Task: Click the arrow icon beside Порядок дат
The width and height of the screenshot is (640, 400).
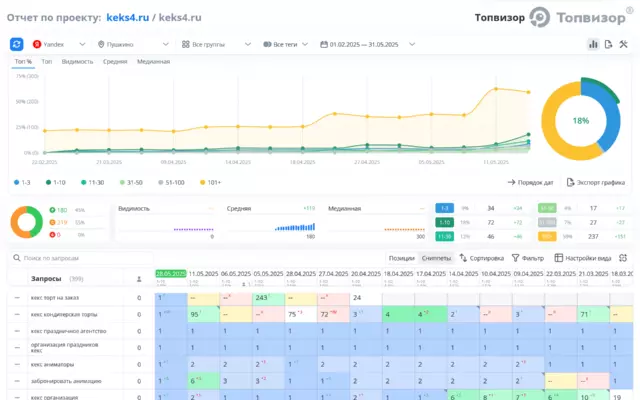Action: [x=511, y=182]
